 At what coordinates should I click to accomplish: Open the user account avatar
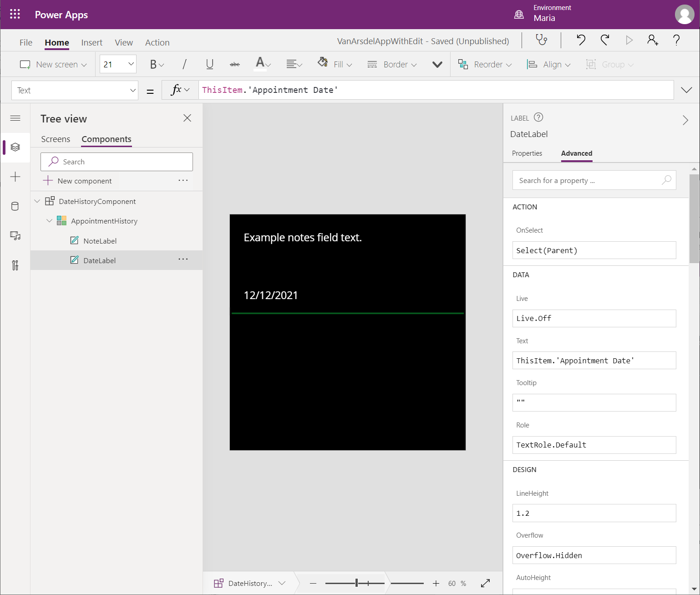click(x=685, y=15)
